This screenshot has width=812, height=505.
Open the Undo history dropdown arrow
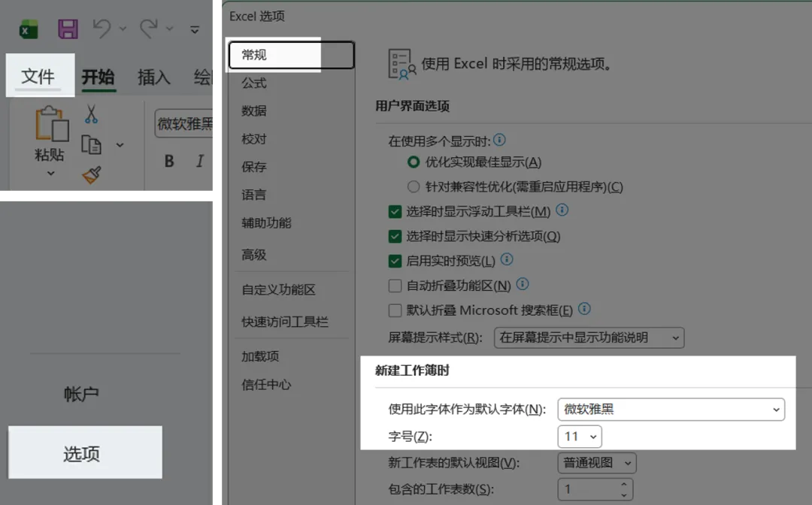coord(123,29)
